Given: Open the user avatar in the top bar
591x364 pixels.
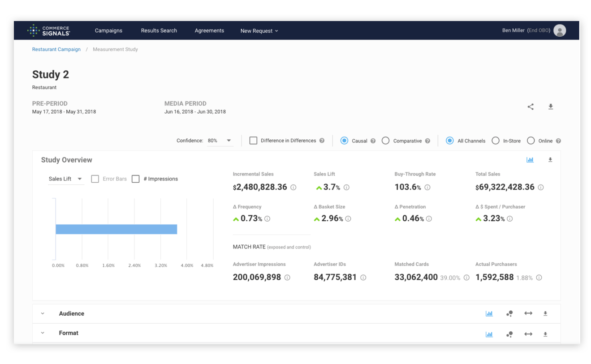Looking at the screenshot, I should 560,30.
